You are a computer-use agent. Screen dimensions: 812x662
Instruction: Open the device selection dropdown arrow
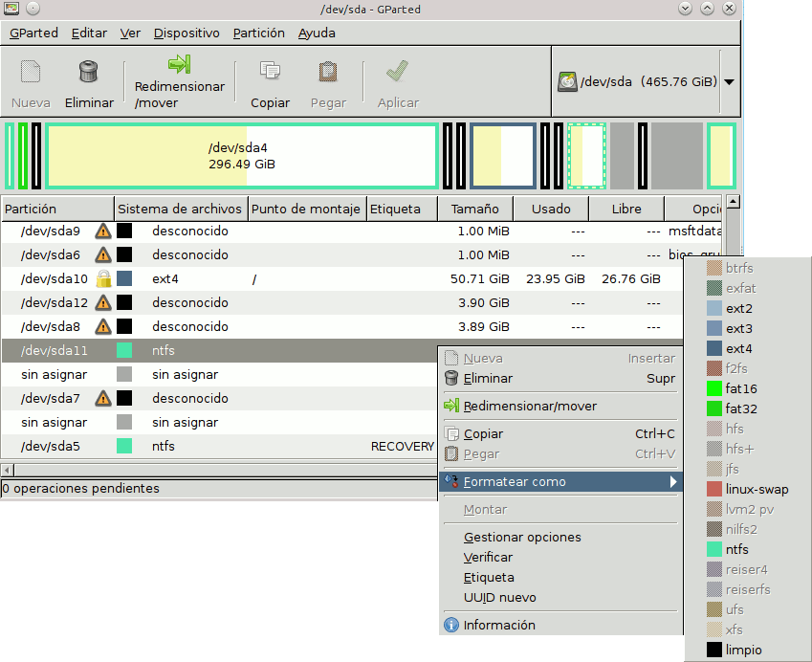[x=730, y=81]
